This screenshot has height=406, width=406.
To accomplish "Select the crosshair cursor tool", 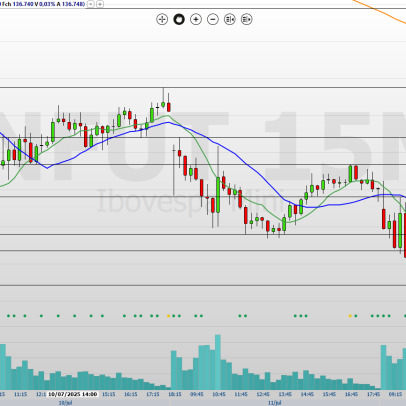I will pos(162,19).
